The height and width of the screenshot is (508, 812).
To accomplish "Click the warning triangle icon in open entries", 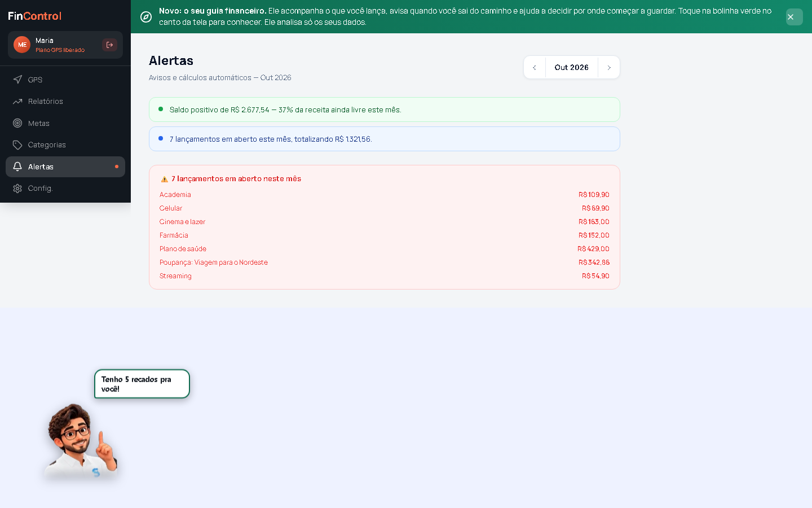I will [x=165, y=179].
